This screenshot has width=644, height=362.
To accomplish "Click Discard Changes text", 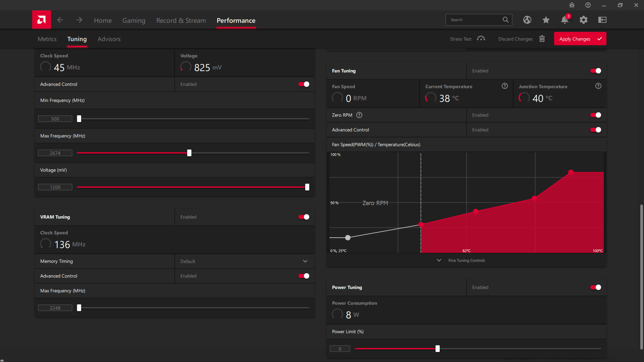I will click(x=515, y=39).
